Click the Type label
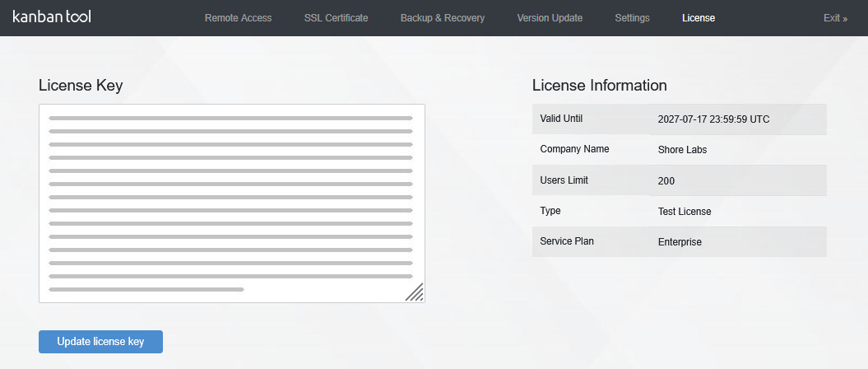The image size is (868, 369). click(550, 211)
